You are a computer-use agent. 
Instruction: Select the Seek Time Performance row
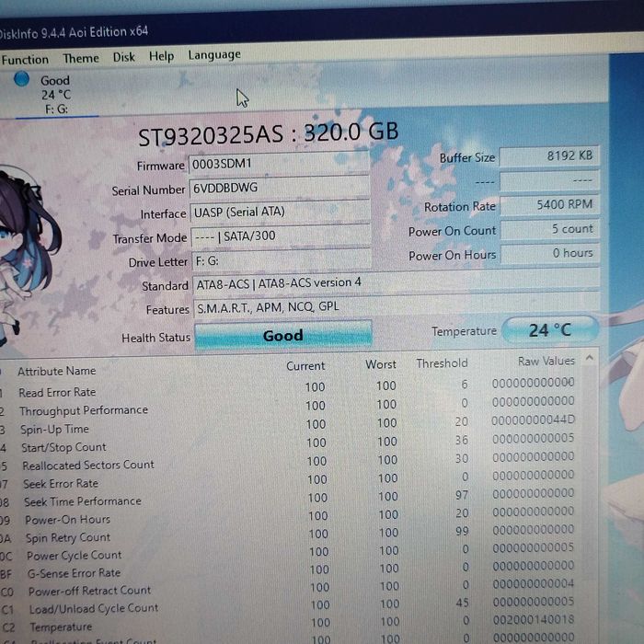[287, 498]
